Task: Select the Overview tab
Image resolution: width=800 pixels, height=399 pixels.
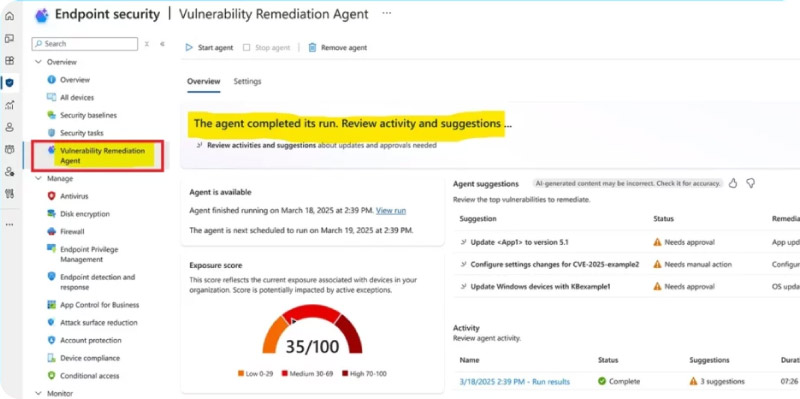Action: pyautogui.click(x=204, y=81)
